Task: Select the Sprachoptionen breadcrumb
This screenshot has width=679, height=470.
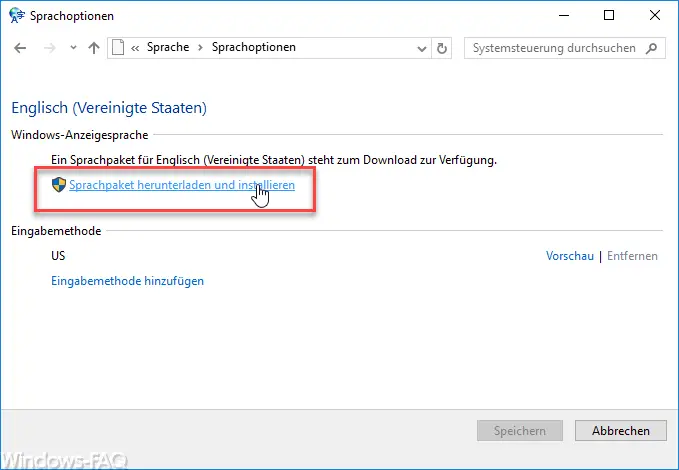Action: 254,47
